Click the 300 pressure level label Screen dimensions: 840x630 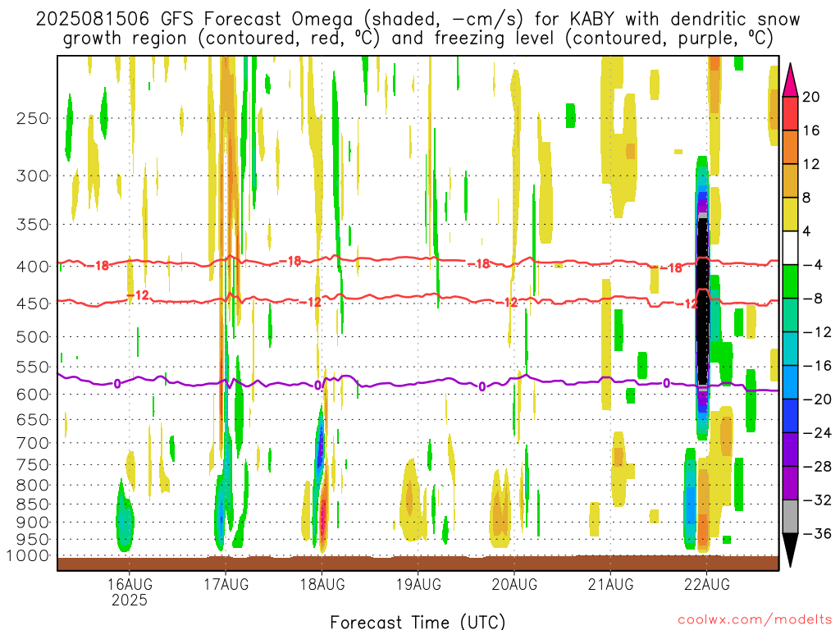click(x=33, y=176)
